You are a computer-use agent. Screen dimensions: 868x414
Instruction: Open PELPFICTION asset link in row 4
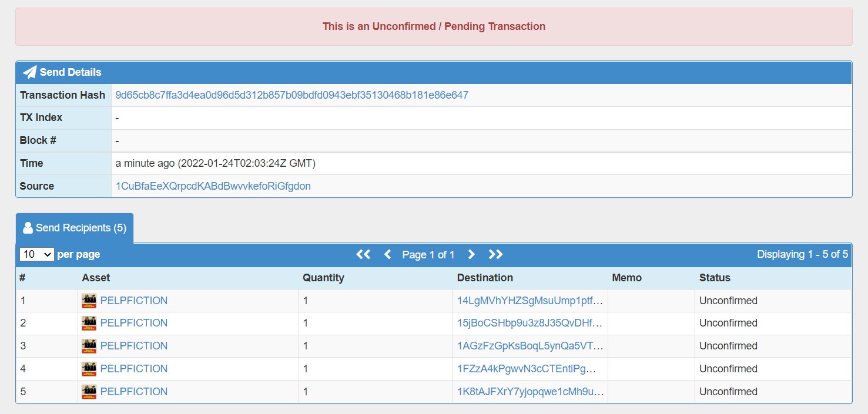coord(134,369)
